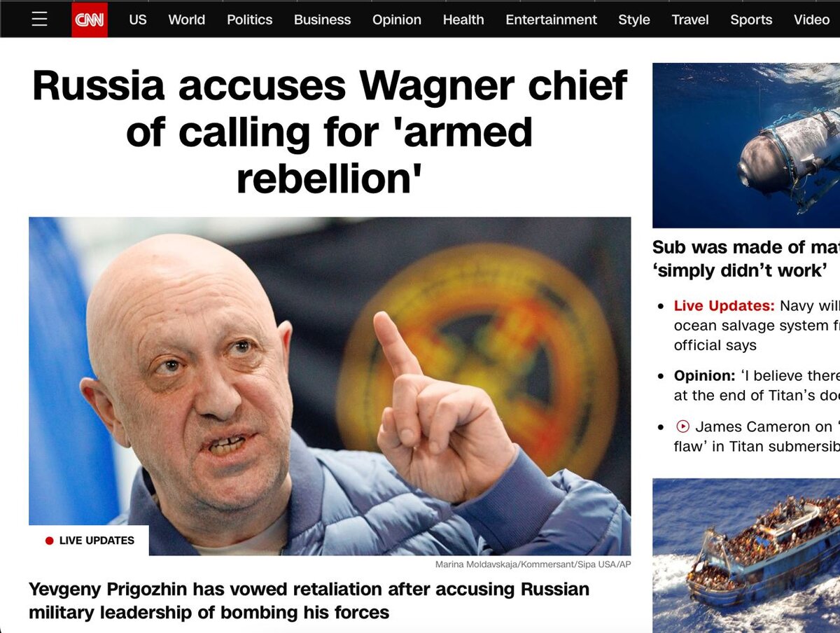Image resolution: width=840 pixels, height=633 pixels.
Task: Open the Sports section
Action: click(751, 20)
